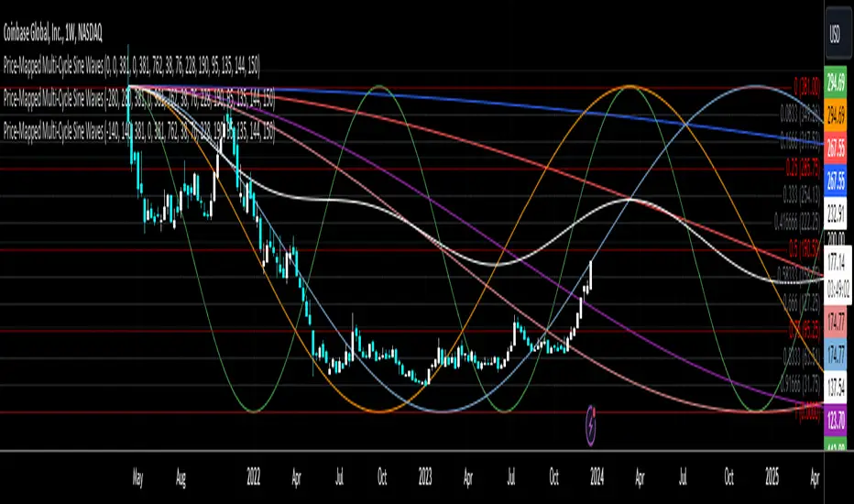Click the Aug label on the time axis
This screenshot has height=504, width=854.
(181, 478)
